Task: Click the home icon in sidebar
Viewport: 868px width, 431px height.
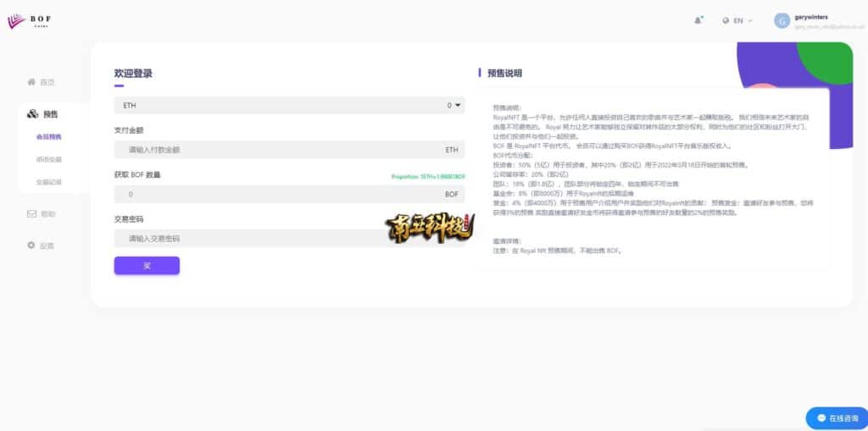Action: [x=31, y=82]
